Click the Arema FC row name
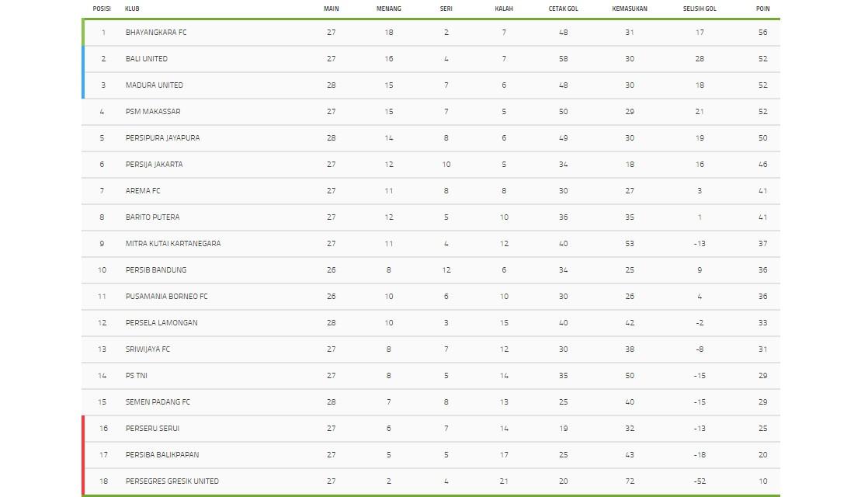Screen dimensions: 868x497 (x=143, y=191)
